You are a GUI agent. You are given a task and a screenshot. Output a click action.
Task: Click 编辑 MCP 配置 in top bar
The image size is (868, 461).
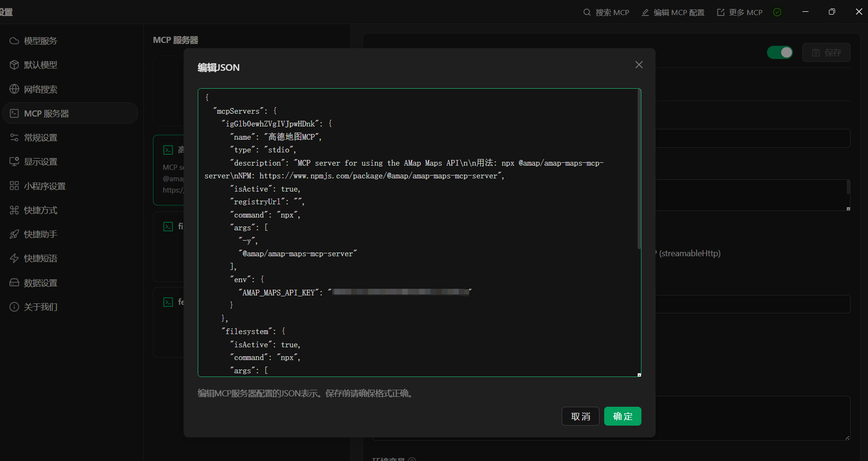673,12
